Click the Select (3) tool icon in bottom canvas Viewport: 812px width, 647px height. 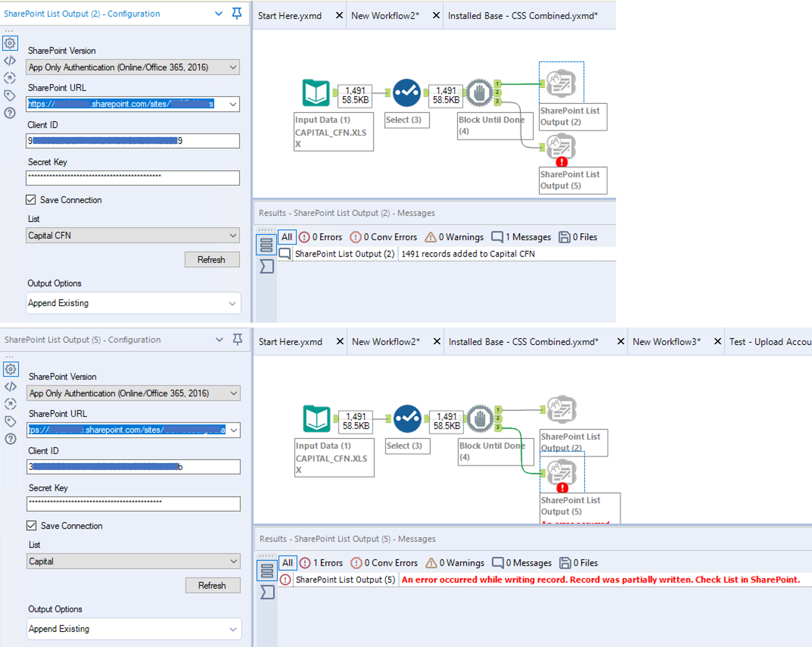coord(407,419)
